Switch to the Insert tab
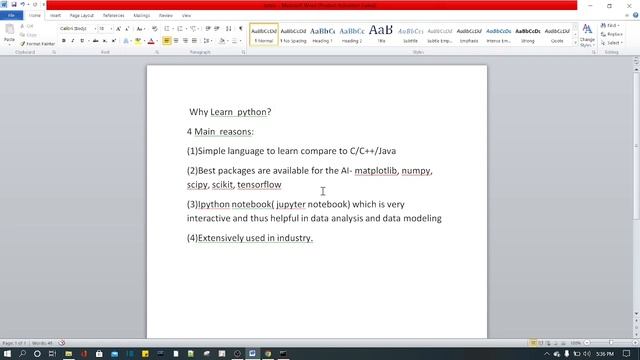The width and height of the screenshot is (640, 360). pos(56,16)
